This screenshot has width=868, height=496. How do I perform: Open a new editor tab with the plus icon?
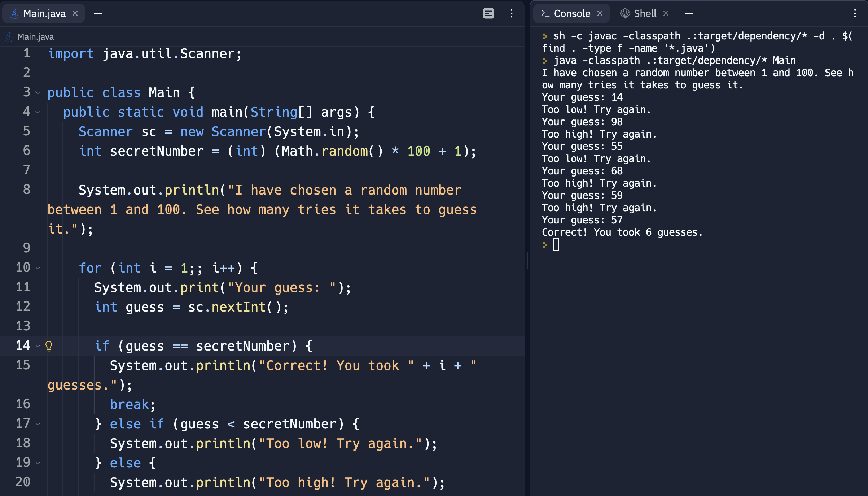(x=98, y=13)
